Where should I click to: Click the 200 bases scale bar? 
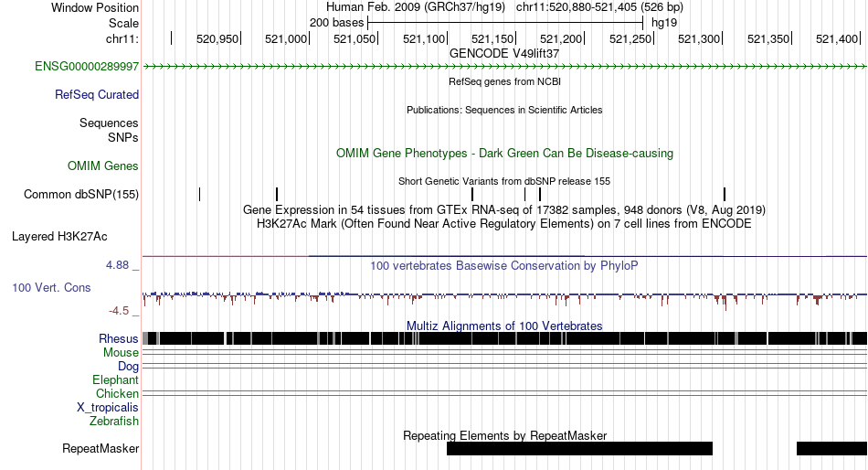point(505,23)
